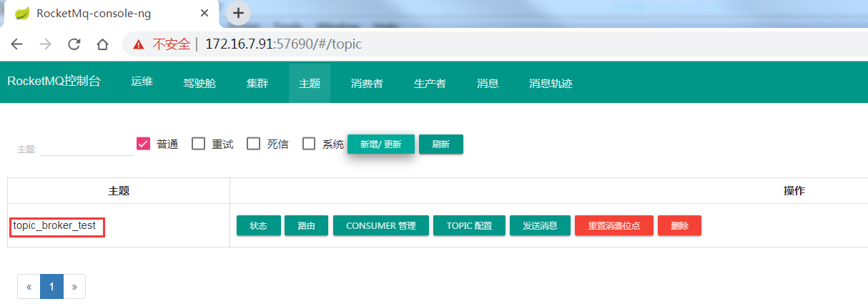Click the insecure-site warning triangle icon

click(x=139, y=44)
